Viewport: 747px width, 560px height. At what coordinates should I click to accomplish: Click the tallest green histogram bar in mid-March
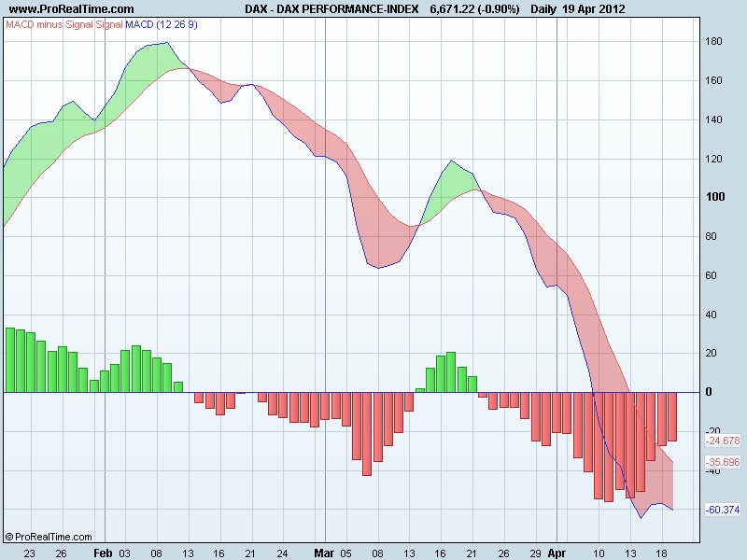[451, 372]
